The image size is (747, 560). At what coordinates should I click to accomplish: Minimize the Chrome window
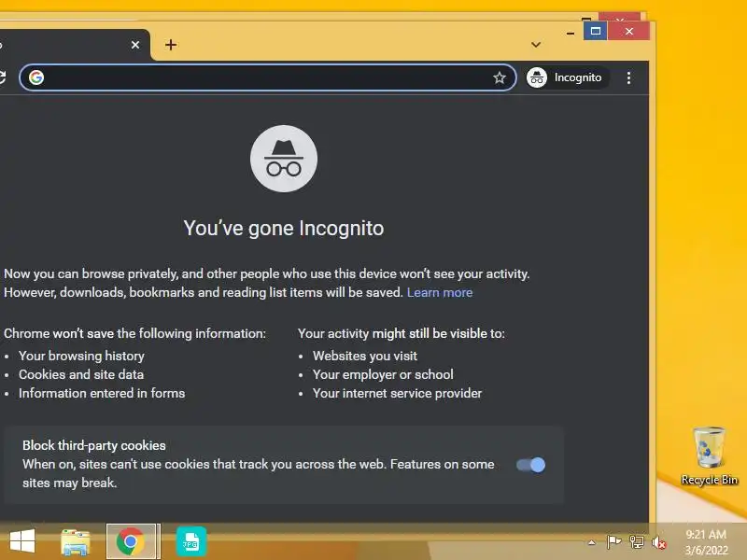click(x=571, y=34)
